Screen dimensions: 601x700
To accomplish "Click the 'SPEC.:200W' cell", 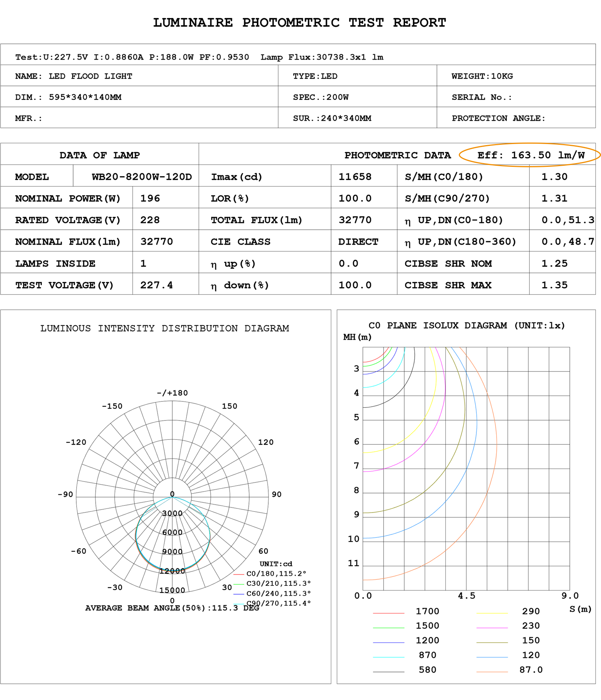I will [357, 97].
